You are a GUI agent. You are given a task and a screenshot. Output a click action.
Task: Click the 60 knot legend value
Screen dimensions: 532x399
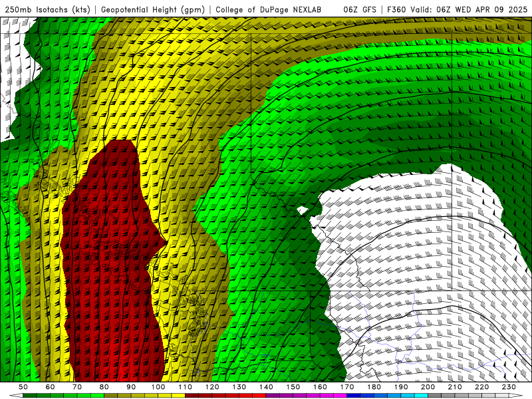[x=50, y=387]
